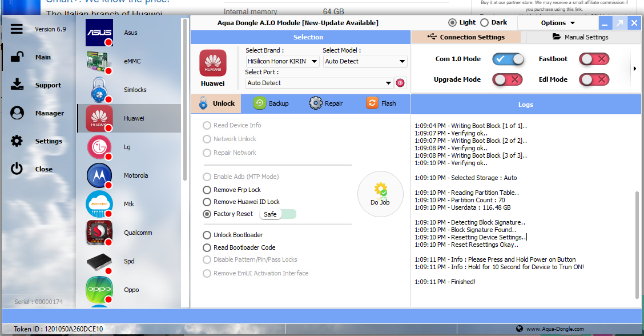Switch to the Backup tab
The height and width of the screenshot is (336, 644).
271,103
